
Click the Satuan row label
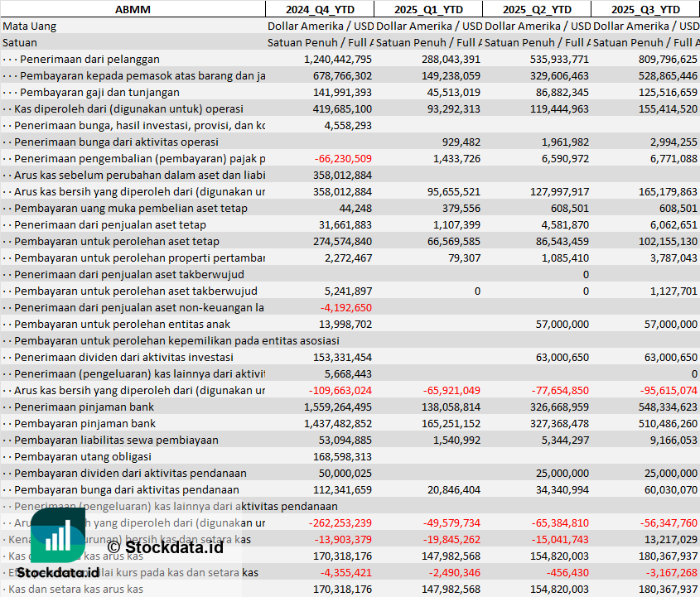coord(20,42)
